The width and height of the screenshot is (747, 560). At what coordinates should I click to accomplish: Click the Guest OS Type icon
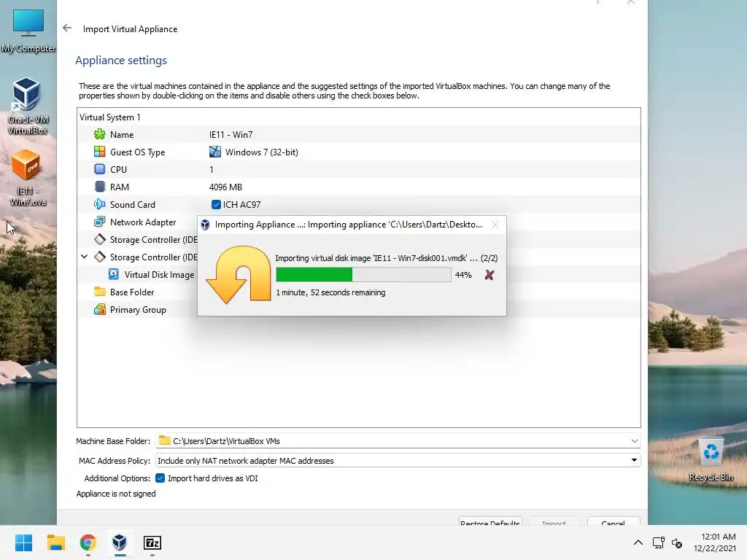99,152
